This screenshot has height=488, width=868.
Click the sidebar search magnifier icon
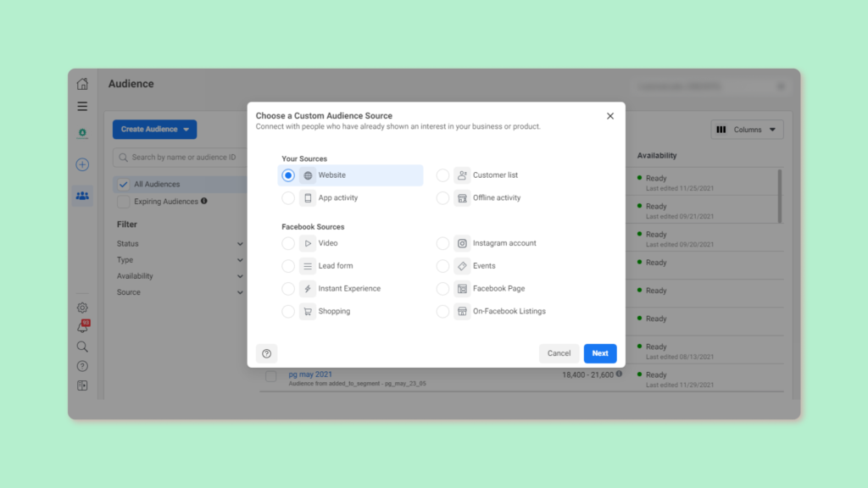point(82,347)
